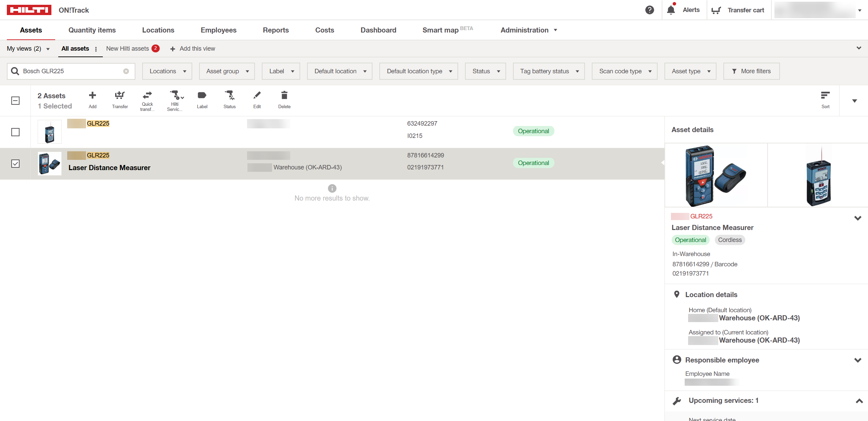
Task: Expand the asset info chevron
Action: pos(858,218)
